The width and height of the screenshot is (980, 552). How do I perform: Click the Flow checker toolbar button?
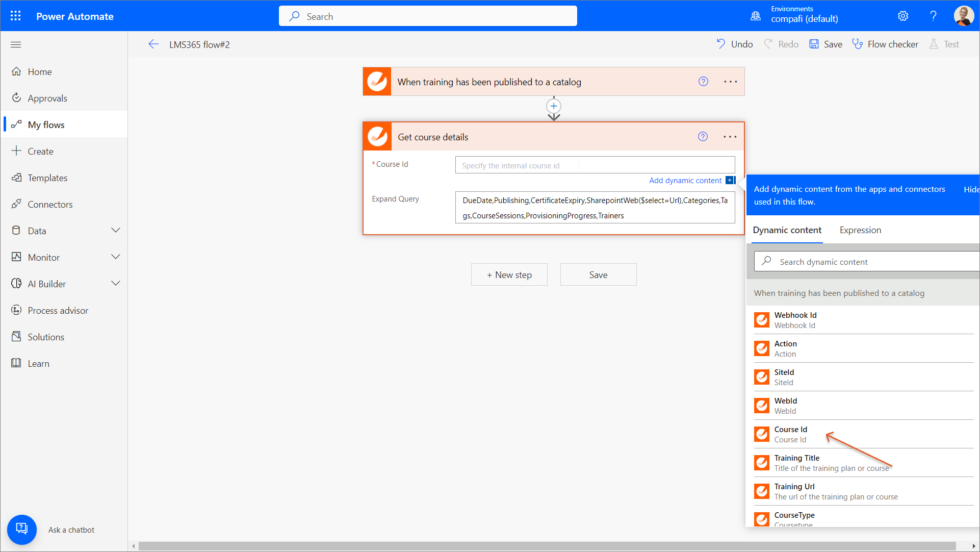(x=885, y=44)
